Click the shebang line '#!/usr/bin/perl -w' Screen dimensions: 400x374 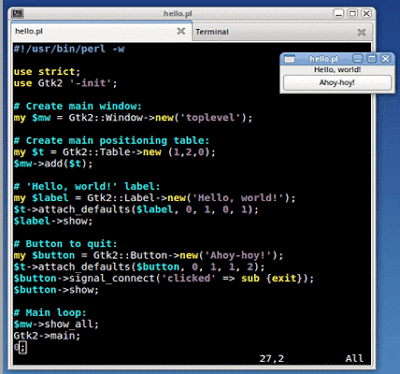69,49
